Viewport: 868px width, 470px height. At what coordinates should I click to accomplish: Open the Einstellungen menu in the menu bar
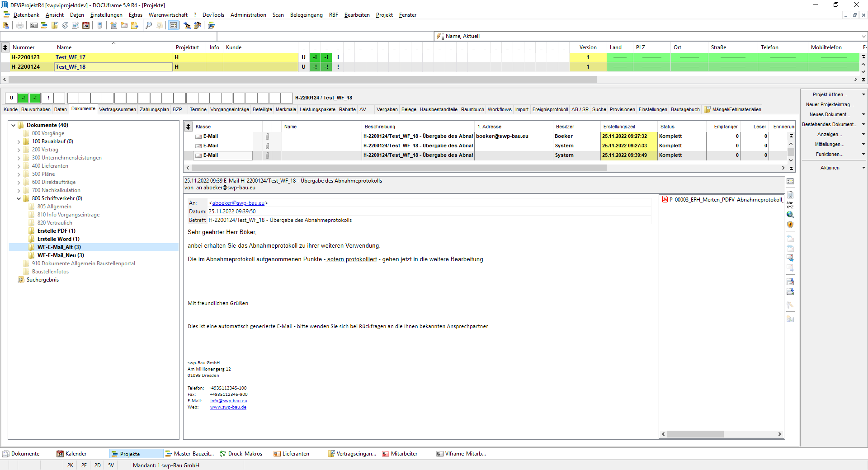[x=106, y=15]
